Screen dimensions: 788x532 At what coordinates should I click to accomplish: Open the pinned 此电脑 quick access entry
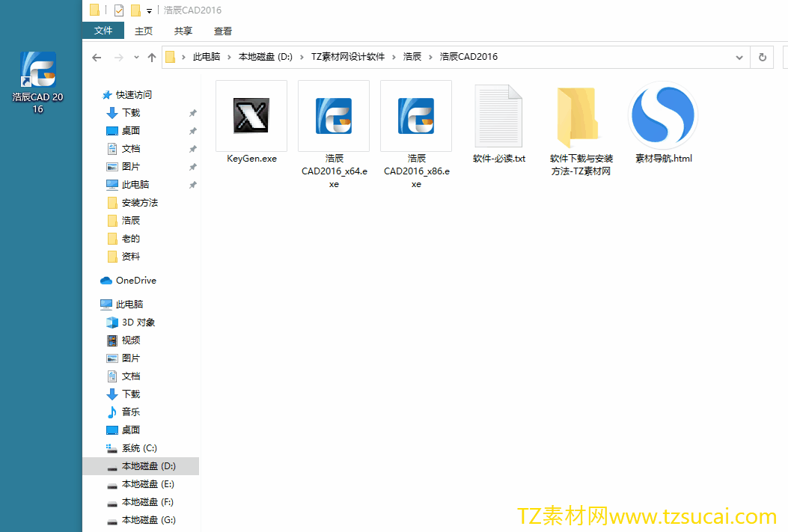point(135,185)
